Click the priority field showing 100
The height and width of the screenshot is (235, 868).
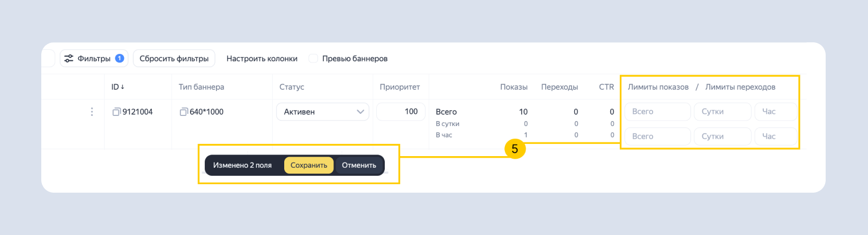click(x=401, y=111)
